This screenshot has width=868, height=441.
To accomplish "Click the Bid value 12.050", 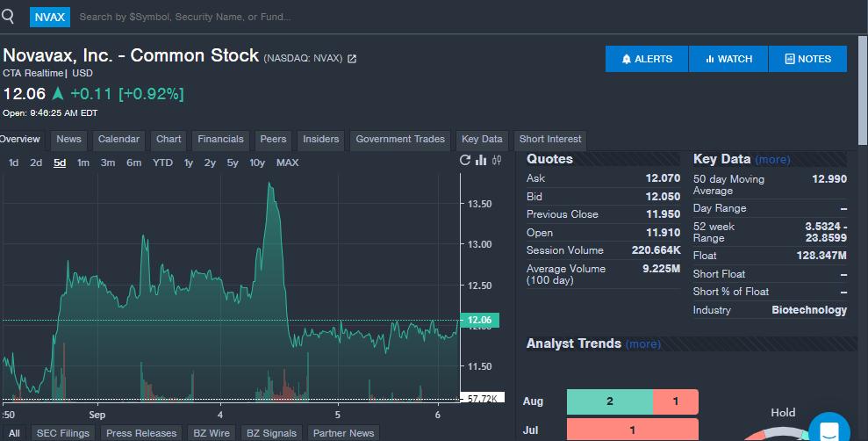I will click(x=663, y=197).
